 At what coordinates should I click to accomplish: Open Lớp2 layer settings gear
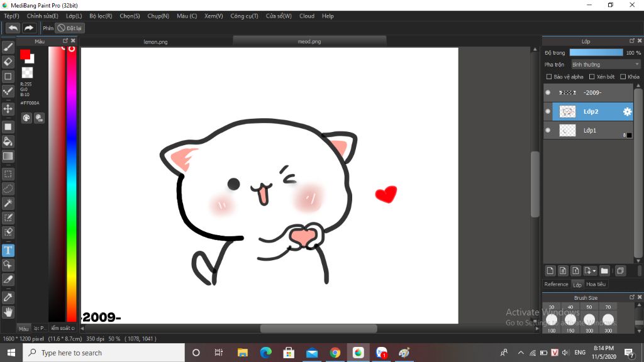click(627, 112)
